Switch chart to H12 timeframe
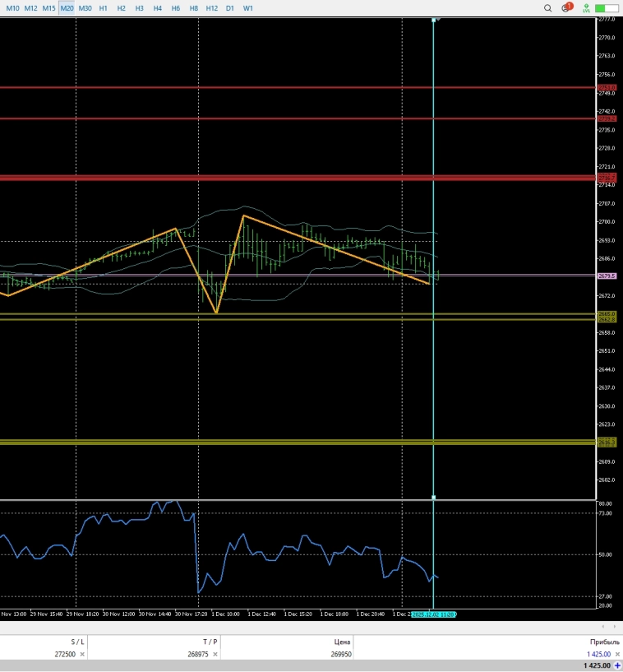Screen dimensions: 623x672 (x=211, y=8)
